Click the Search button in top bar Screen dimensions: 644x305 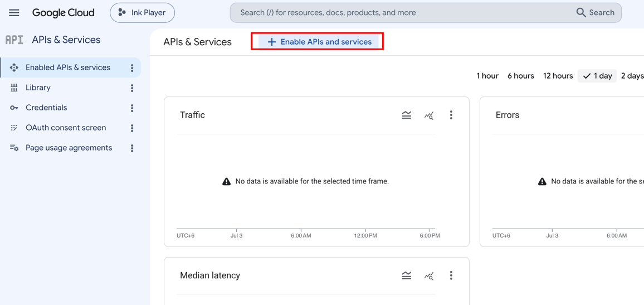pyautogui.click(x=595, y=13)
